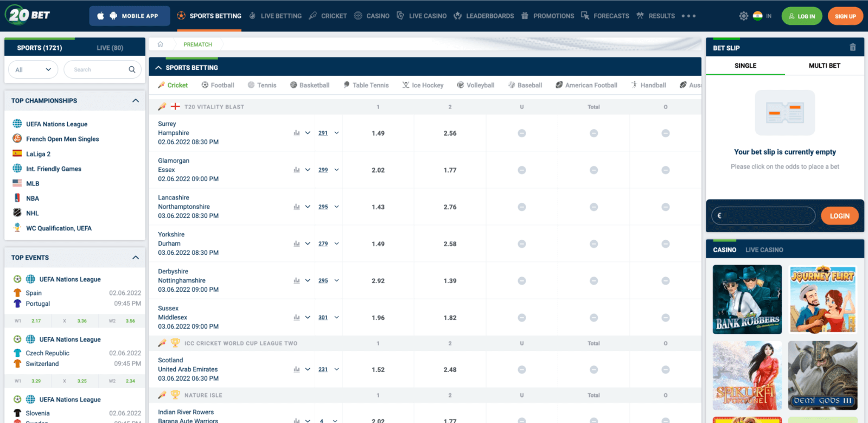Select the Football sport tab
The height and width of the screenshot is (423, 868).
tap(218, 85)
